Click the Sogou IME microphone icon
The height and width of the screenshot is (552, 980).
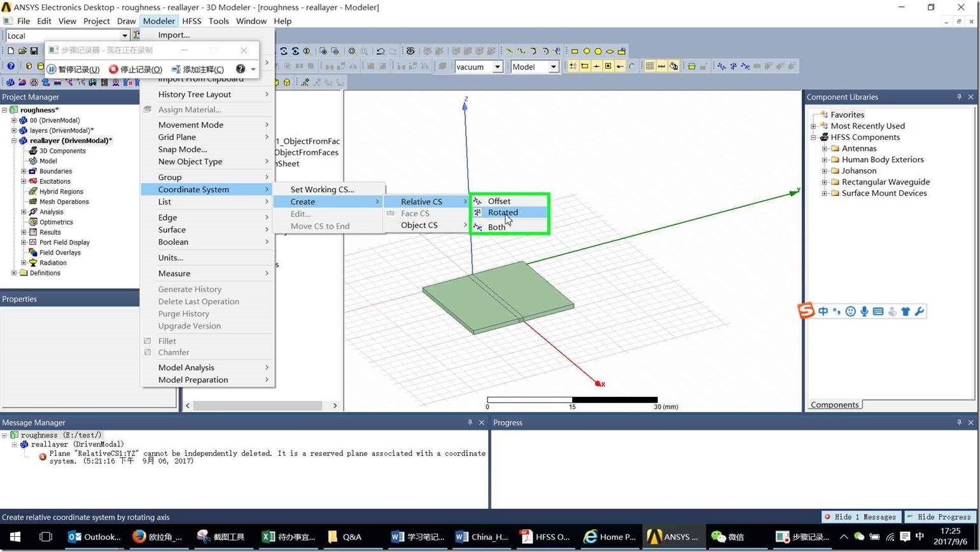[864, 312]
